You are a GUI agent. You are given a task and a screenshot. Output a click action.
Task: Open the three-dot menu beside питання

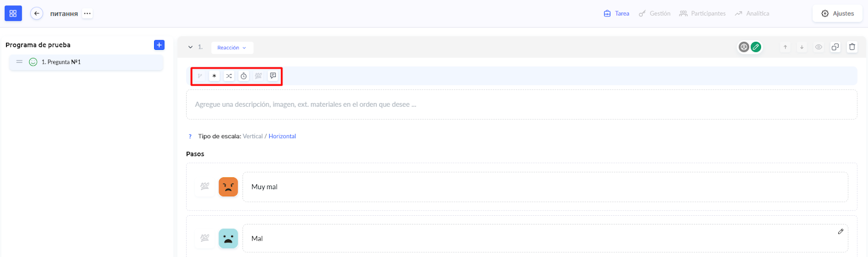pyautogui.click(x=87, y=14)
